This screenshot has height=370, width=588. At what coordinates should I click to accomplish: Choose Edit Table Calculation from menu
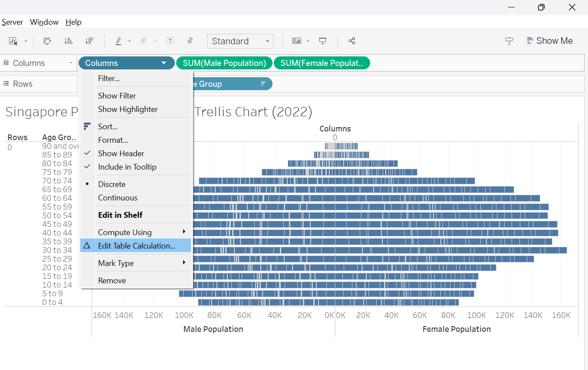click(137, 246)
